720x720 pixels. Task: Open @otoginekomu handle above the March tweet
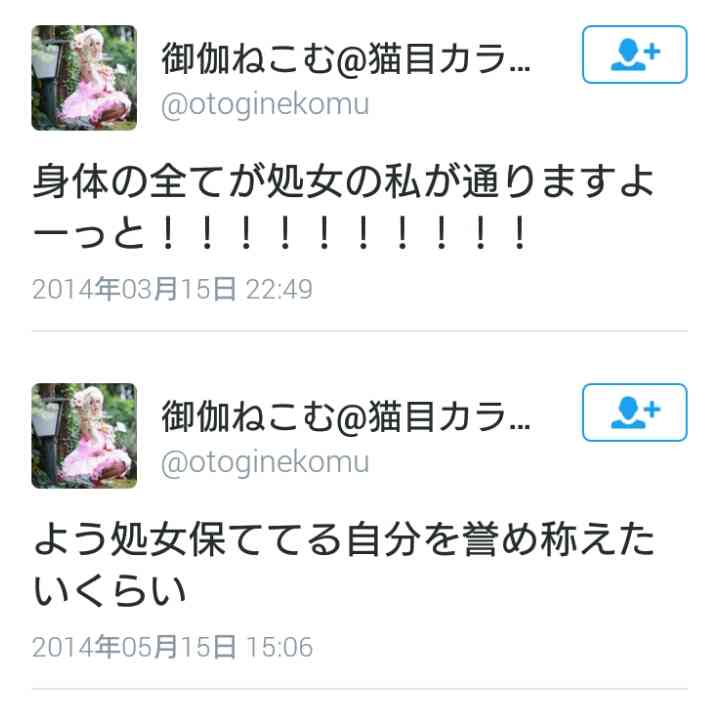265,105
